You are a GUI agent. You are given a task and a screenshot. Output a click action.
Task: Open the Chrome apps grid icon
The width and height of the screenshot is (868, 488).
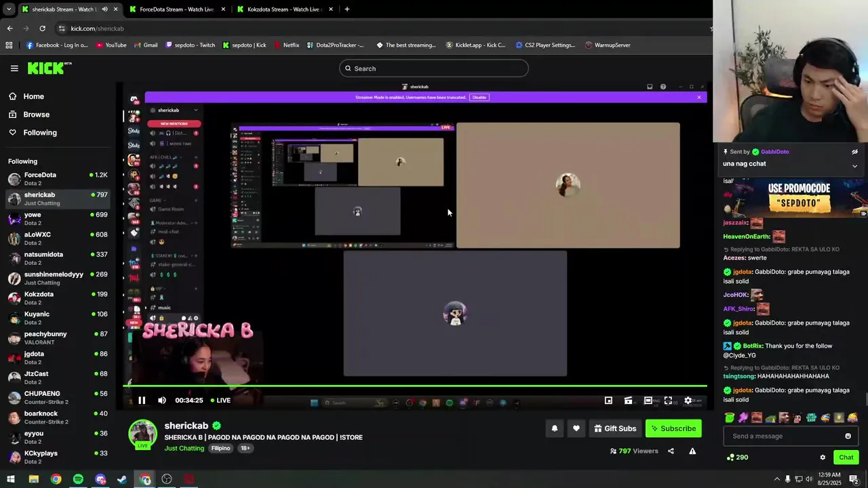pos(9,45)
